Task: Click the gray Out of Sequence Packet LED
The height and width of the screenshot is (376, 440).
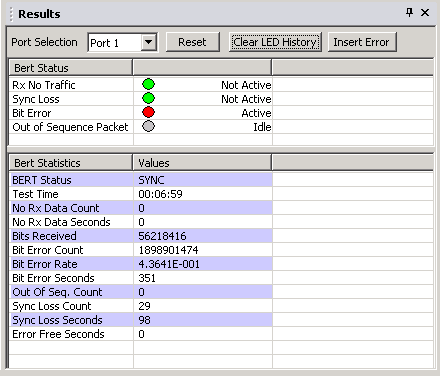Action: [x=148, y=126]
